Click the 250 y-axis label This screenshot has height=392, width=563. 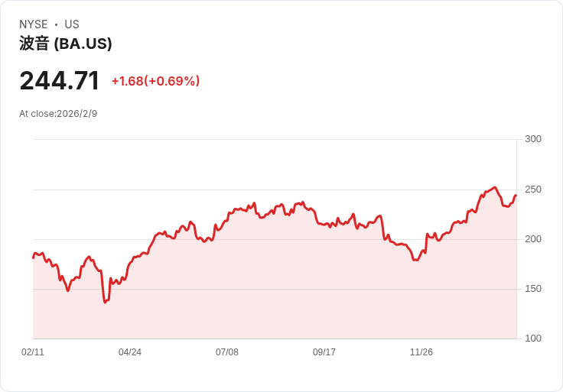pyautogui.click(x=533, y=190)
